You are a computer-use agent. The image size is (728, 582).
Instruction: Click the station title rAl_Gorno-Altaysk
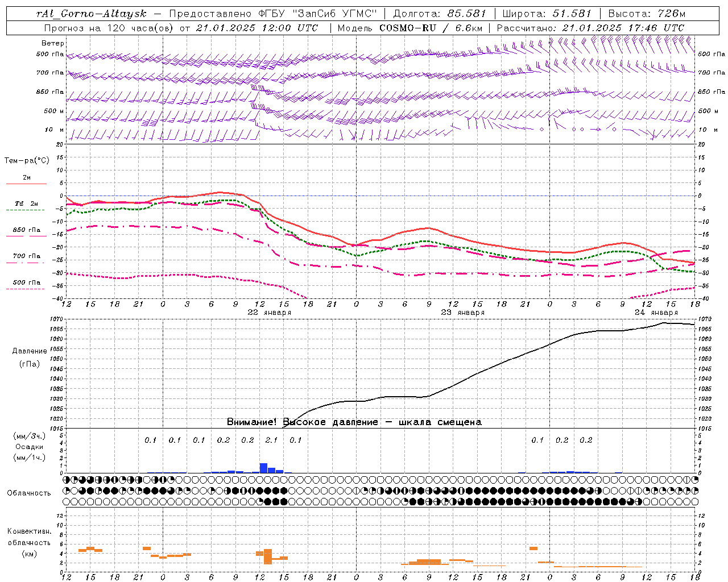tap(90, 14)
